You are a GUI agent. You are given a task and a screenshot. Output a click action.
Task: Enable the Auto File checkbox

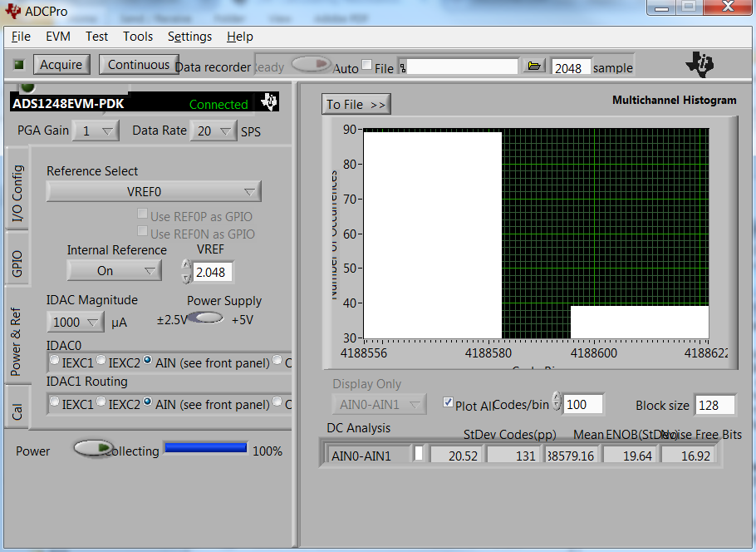367,65
